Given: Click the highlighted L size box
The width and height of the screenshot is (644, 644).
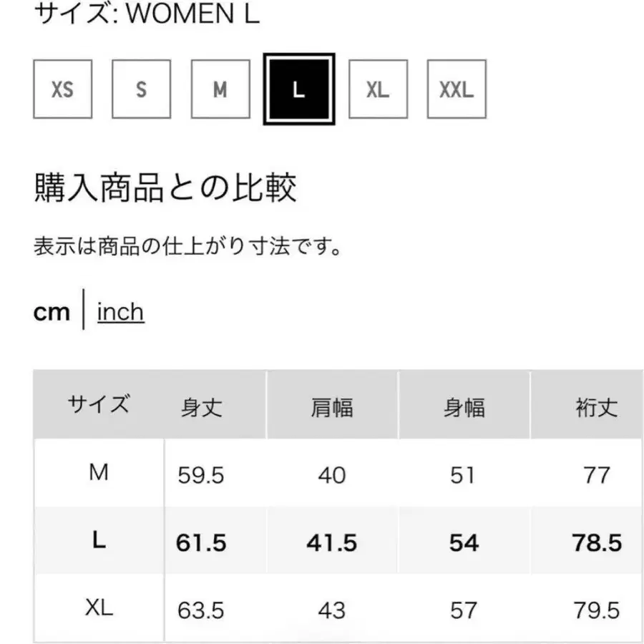Looking at the screenshot, I should (299, 89).
